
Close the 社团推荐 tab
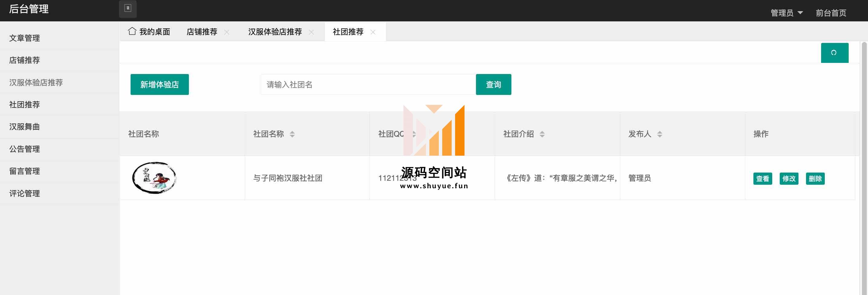[x=373, y=32]
